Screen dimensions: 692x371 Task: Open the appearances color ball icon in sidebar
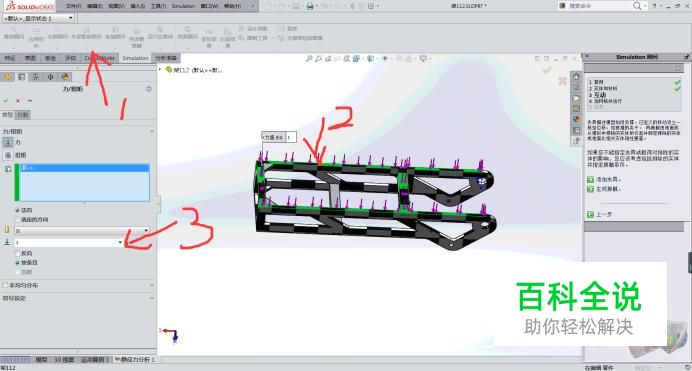576,119
